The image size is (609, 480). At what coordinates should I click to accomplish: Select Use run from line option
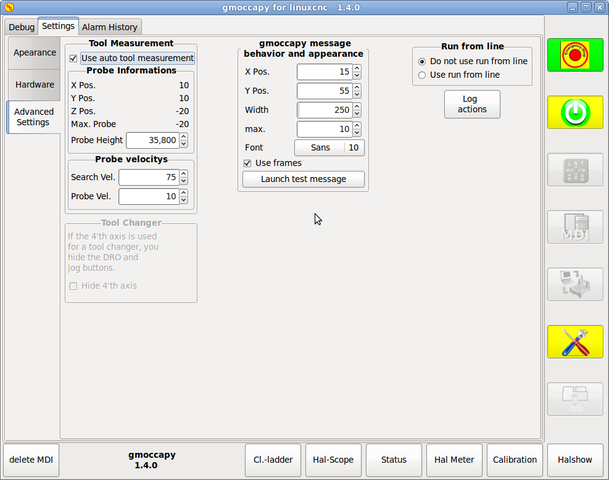(422, 75)
